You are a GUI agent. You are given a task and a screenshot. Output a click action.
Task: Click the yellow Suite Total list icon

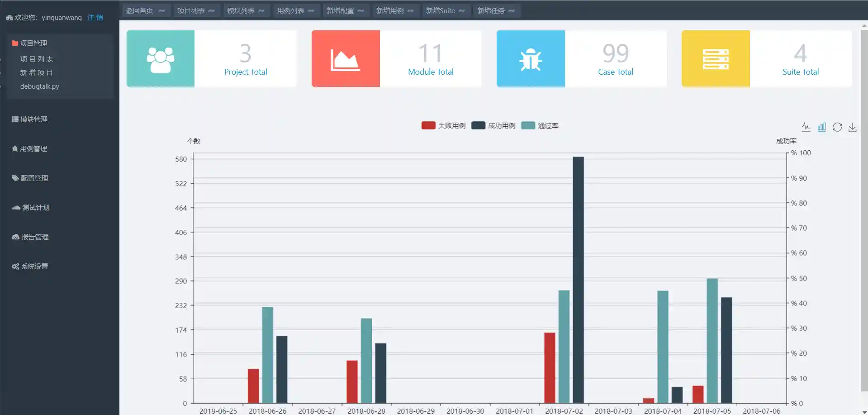point(716,59)
